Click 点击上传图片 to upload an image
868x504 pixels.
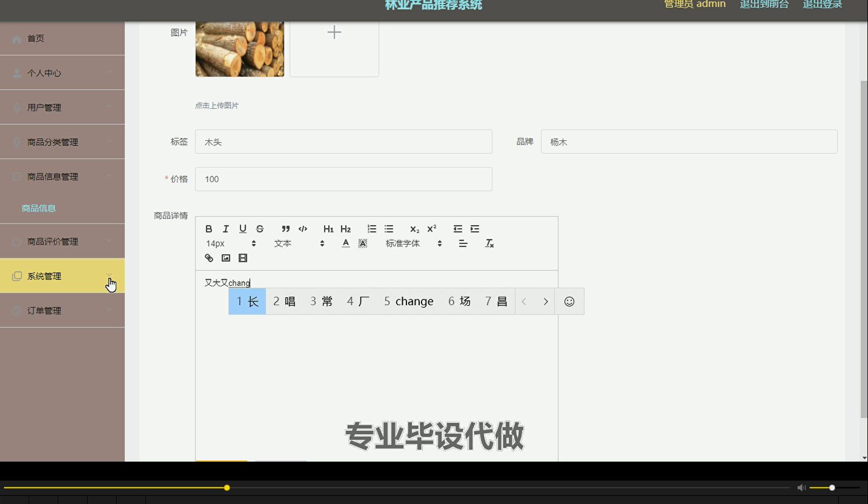click(x=217, y=105)
